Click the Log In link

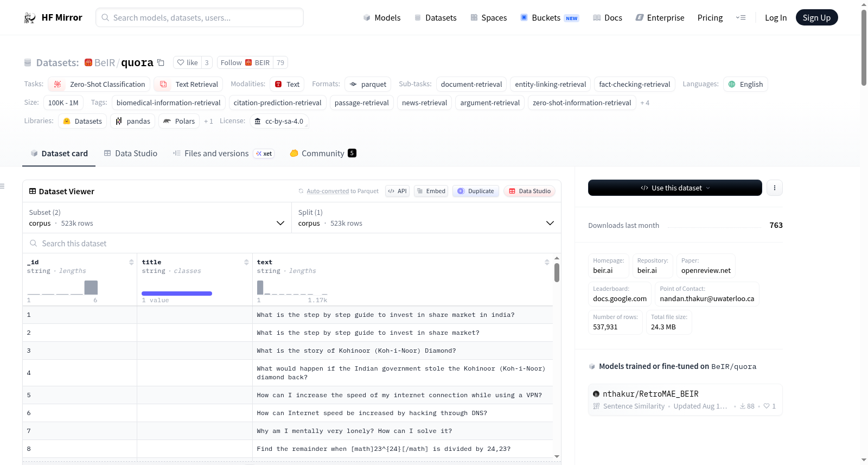(776, 18)
